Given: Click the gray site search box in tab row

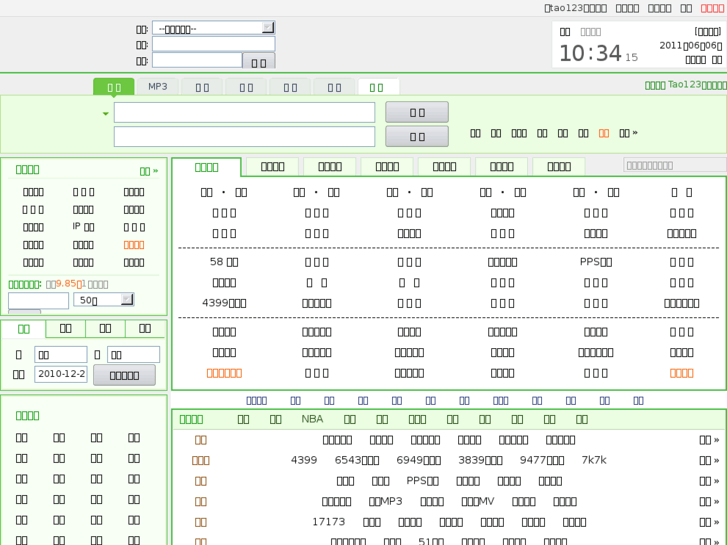Looking at the screenshot, I should pos(675,165).
